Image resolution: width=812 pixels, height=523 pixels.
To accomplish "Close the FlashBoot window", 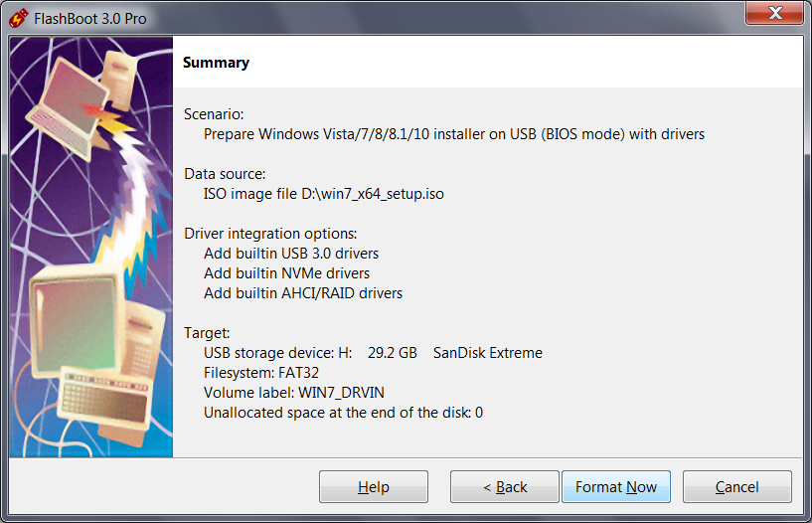I will (x=774, y=12).
